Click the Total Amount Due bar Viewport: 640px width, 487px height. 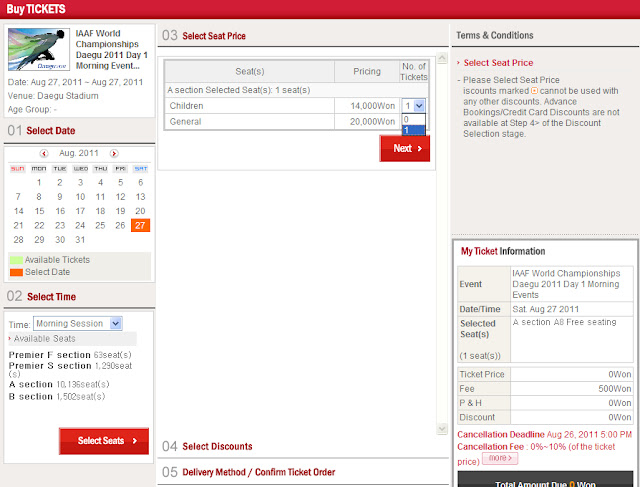pos(545,479)
